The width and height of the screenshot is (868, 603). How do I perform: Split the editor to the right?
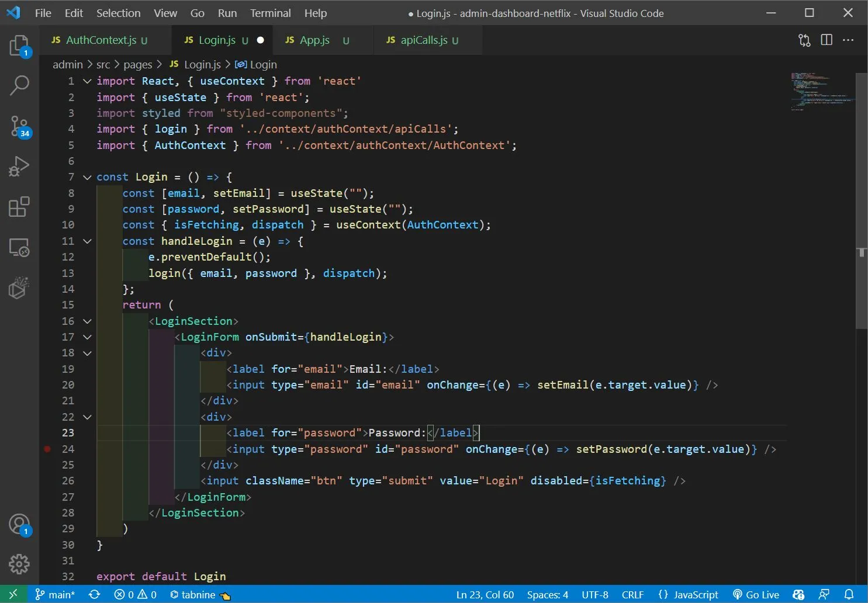point(826,40)
